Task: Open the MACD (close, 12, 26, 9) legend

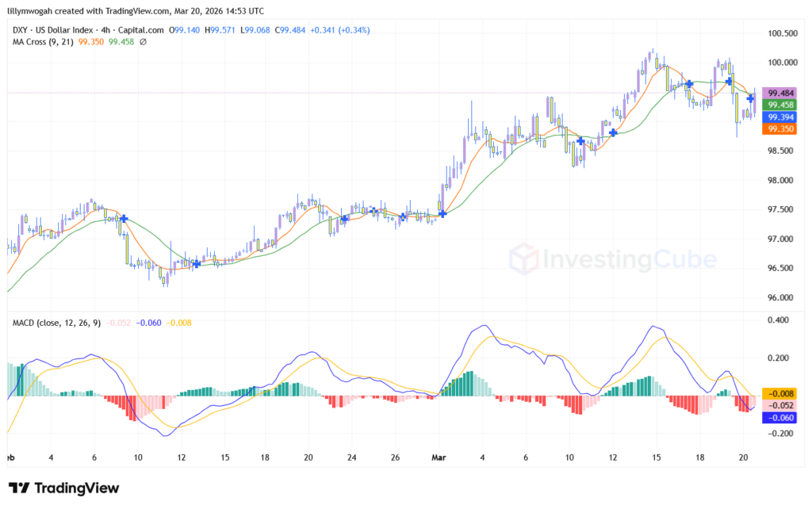Action: point(57,323)
